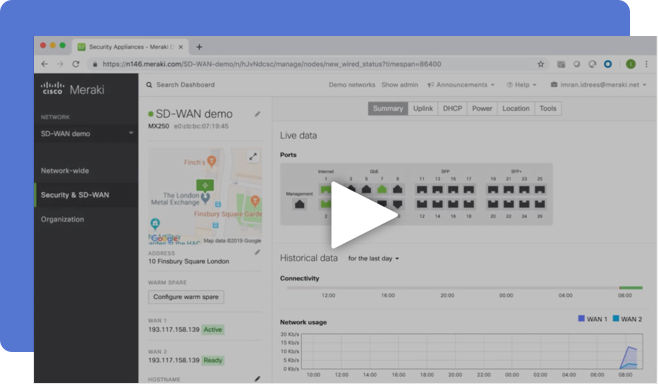Image resolution: width=658 pixels, height=384 pixels.
Task: Click the Demo networks link
Action: [352, 85]
